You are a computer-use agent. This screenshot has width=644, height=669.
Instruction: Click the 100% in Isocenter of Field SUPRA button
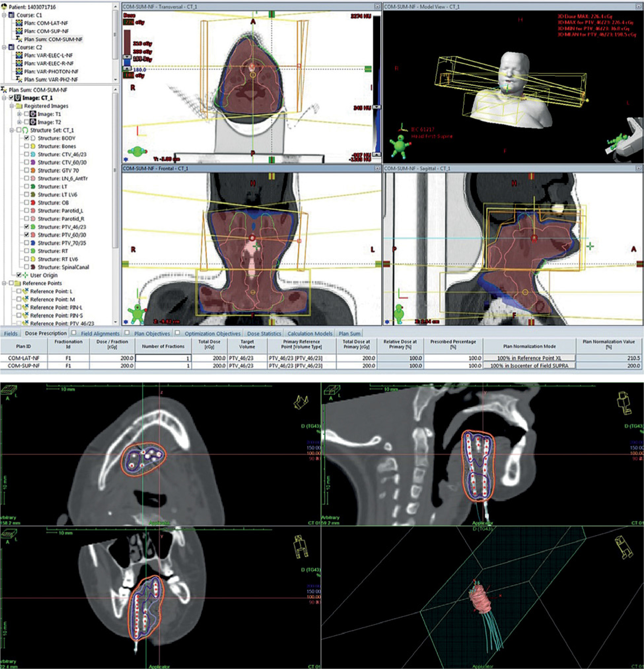(529, 366)
